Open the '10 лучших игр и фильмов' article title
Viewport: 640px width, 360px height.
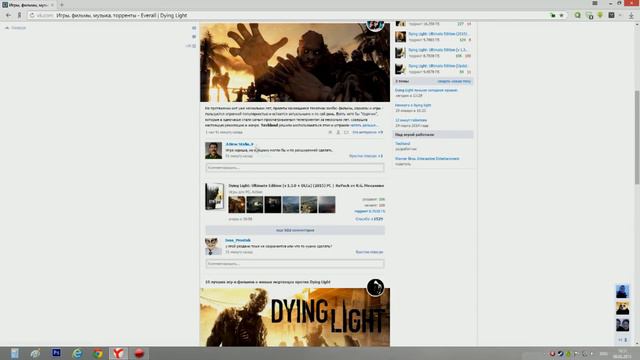tap(268, 282)
